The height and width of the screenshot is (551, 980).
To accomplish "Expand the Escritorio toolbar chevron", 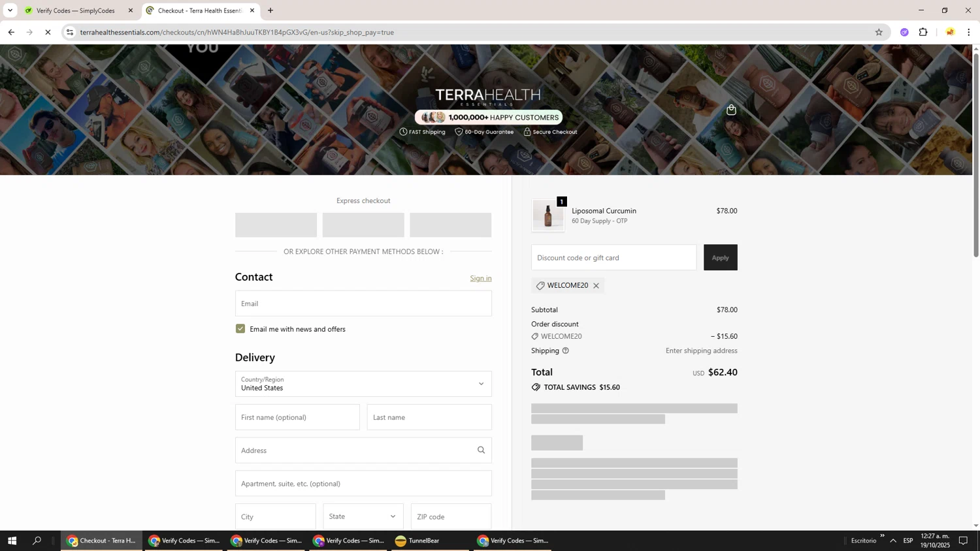I will coord(882,536).
